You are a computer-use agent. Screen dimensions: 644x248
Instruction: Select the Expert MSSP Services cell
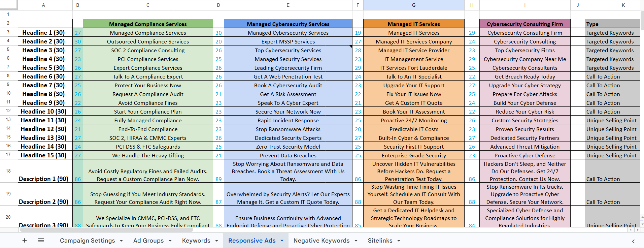288,41
